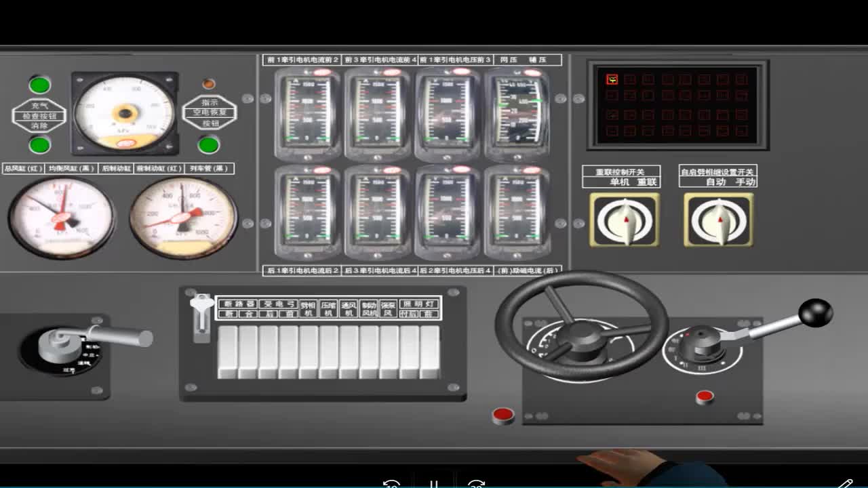Screen dimensions: 868x488
Task: Click the 后2牵引电机电压后4 voltmeter
Action: [448, 212]
